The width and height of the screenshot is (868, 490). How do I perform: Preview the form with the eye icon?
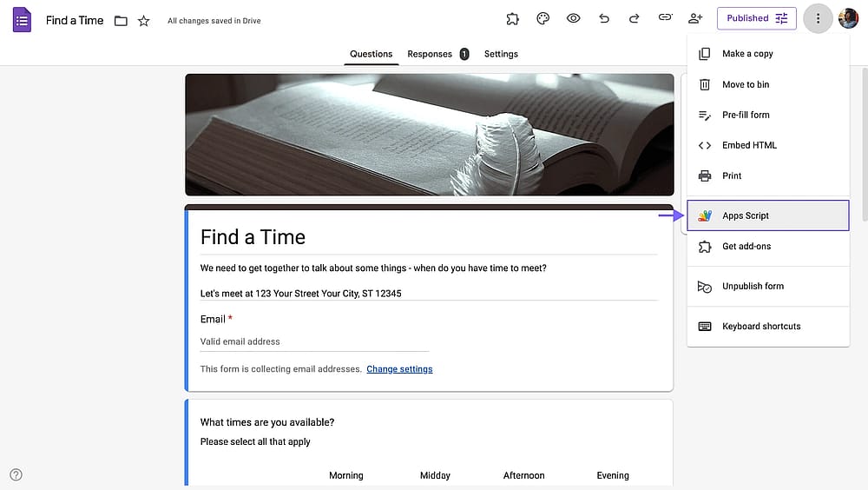(574, 18)
